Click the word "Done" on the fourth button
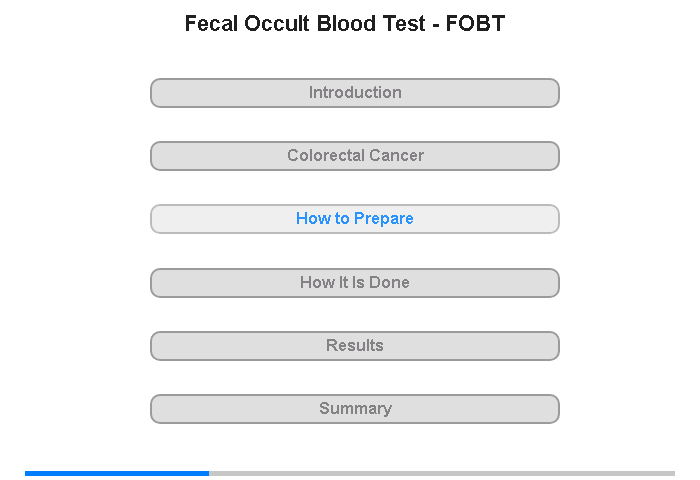This screenshot has width=700, height=480. 389,282
